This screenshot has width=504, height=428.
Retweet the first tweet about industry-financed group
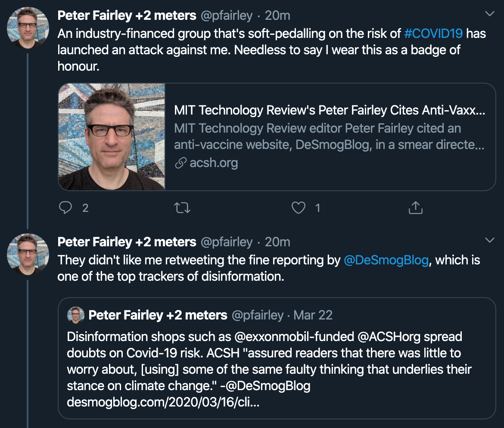[182, 208]
